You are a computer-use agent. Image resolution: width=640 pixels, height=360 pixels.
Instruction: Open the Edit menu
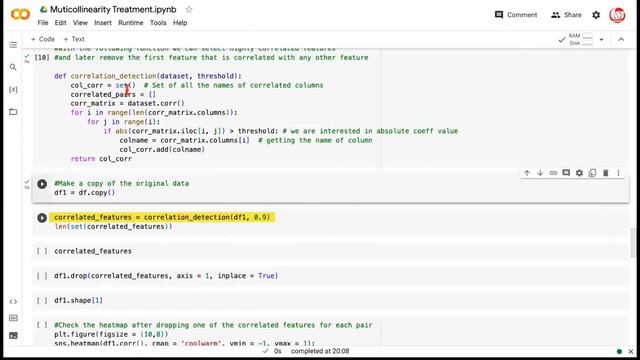pyautogui.click(x=60, y=23)
